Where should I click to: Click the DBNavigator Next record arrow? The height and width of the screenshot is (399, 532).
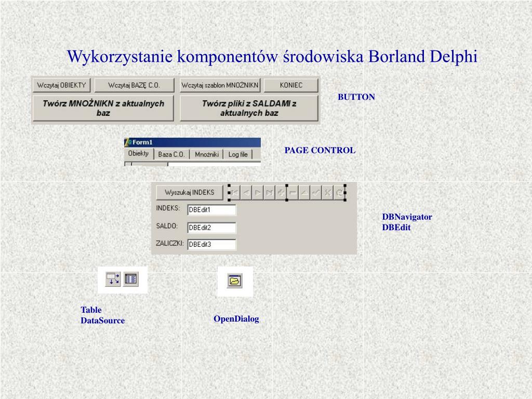pyautogui.click(x=258, y=193)
